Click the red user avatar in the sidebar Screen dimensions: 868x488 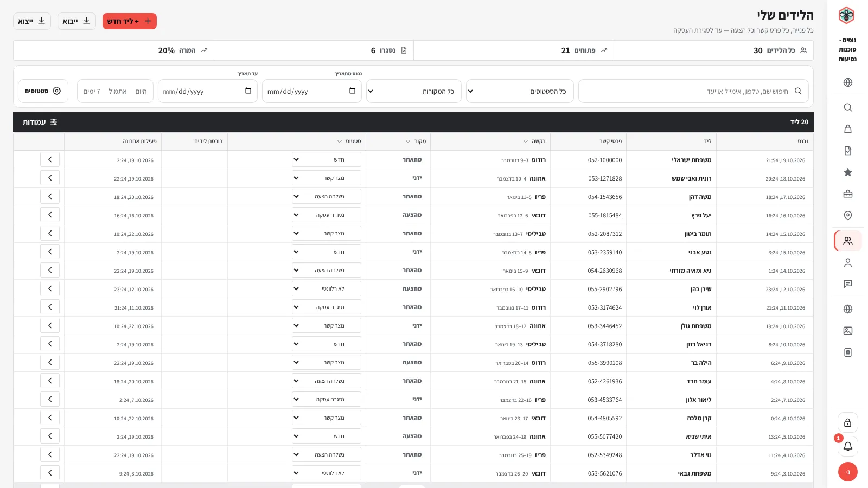coord(848,472)
